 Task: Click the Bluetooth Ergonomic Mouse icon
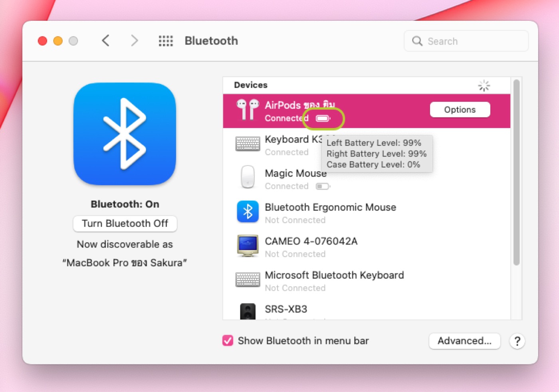248,212
